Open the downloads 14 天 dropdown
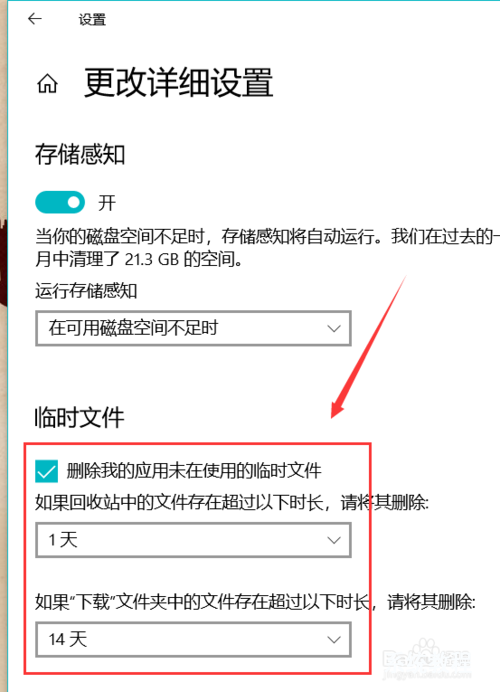The height and width of the screenshot is (692, 500). tap(193, 639)
